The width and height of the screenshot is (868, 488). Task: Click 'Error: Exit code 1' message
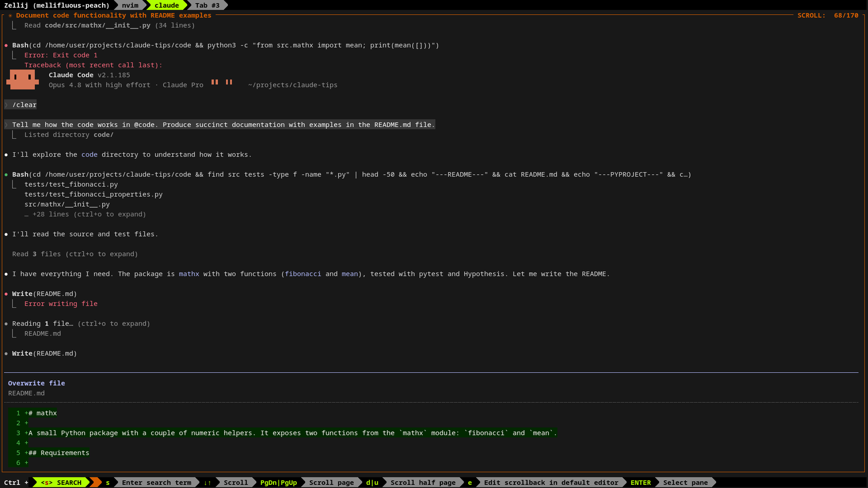click(x=61, y=55)
